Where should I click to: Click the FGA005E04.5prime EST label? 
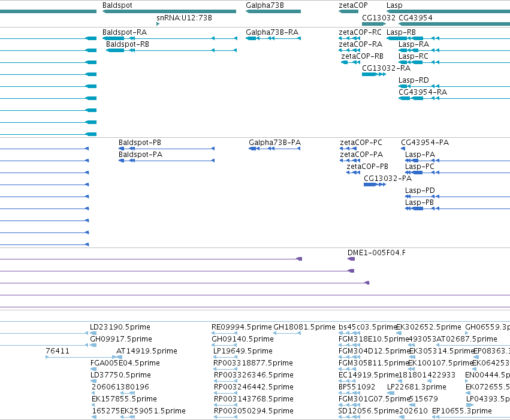tap(125, 364)
